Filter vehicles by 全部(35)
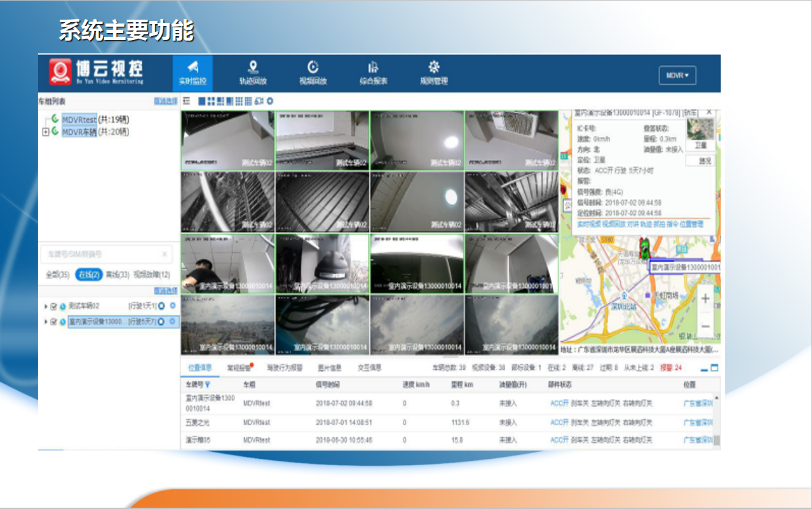The image size is (812, 509). coord(58,275)
